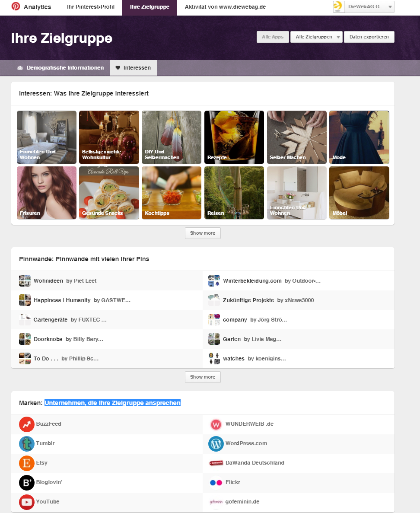Click the Etsy brand icon
Screen dimensions: 420x513
tap(26, 463)
